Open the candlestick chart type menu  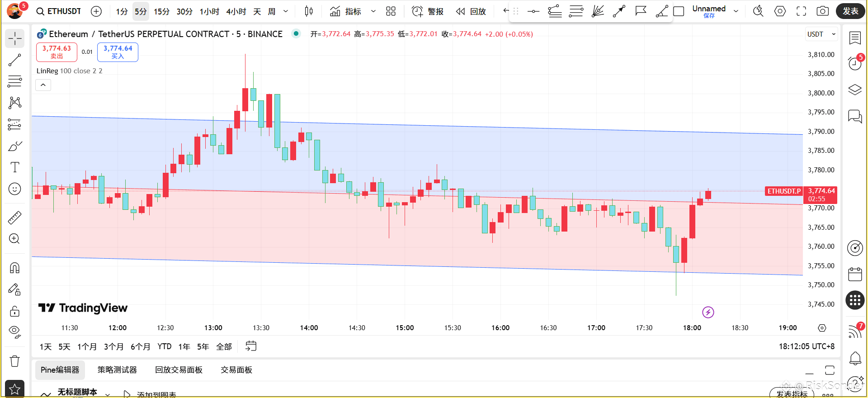pos(309,11)
